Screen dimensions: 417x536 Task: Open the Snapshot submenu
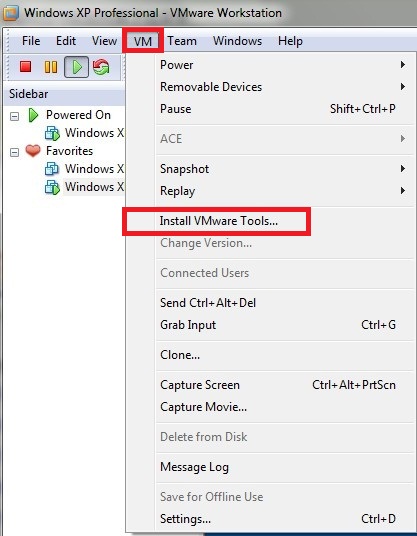[285, 169]
